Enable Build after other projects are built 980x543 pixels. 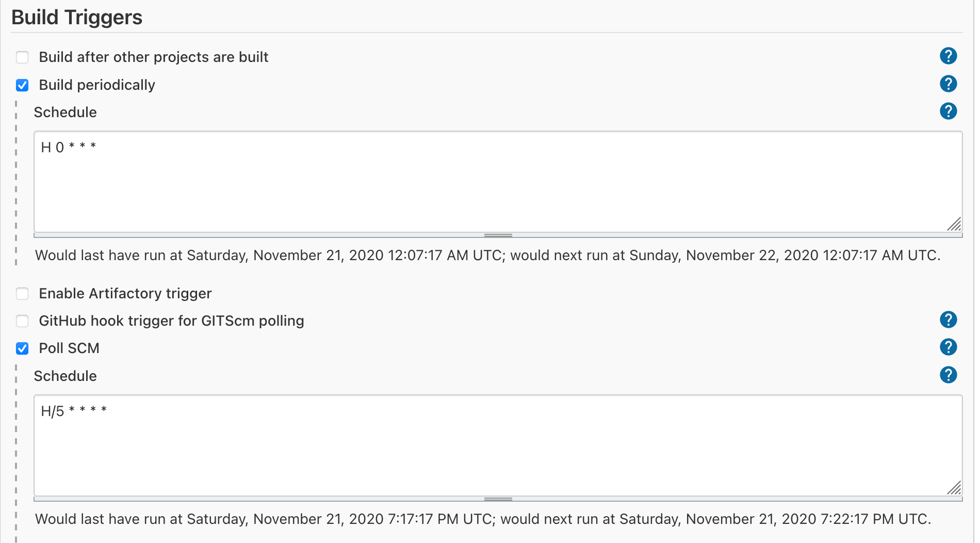[x=22, y=57]
